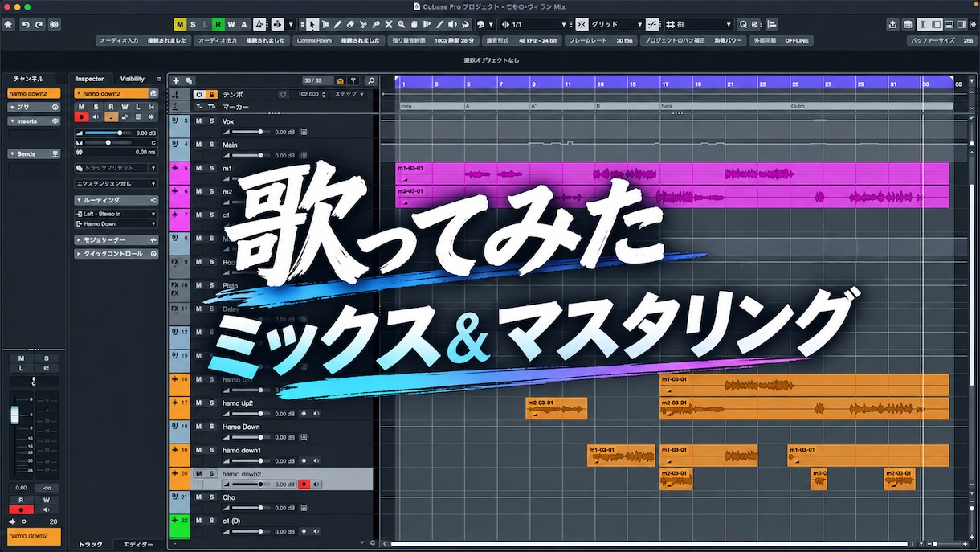Click the tempo value 102.000 field

pyautogui.click(x=308, y=94)
